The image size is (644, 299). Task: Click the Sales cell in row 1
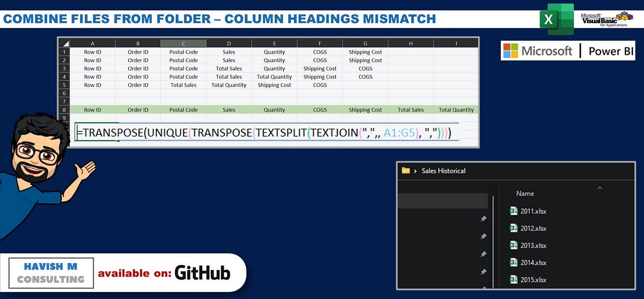click(x=229, y=52)
